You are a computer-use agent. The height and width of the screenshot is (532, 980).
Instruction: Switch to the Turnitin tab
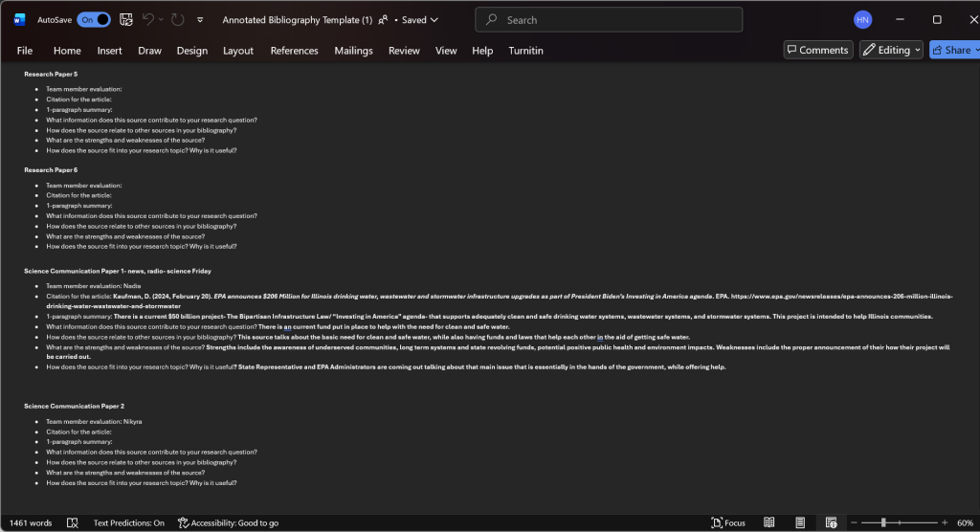tap(525, 51)
